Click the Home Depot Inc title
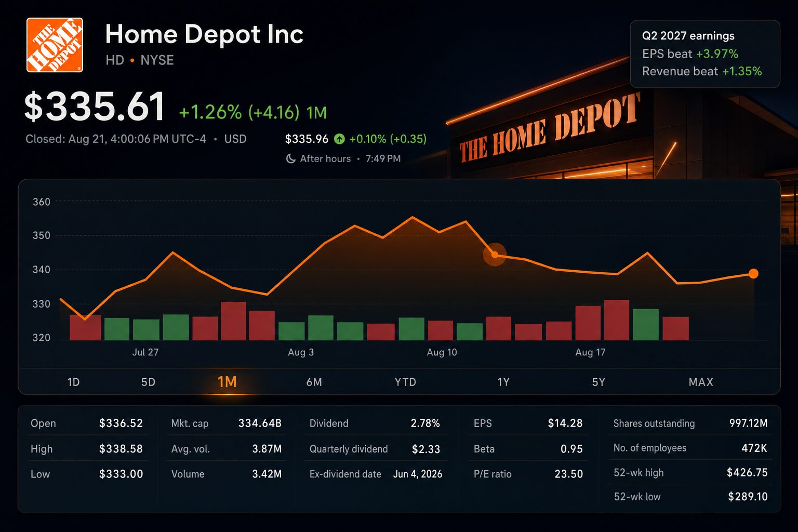Image resolution: width=798 pixels, height=532 pixels. pyautogui.click(x=204, y=34)
